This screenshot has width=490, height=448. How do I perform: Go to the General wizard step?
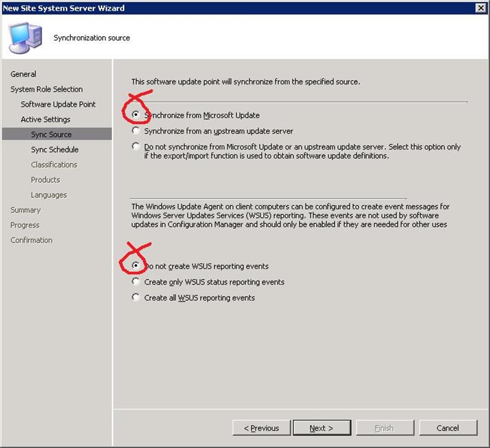pyautogui.click(x=23, y=74)
